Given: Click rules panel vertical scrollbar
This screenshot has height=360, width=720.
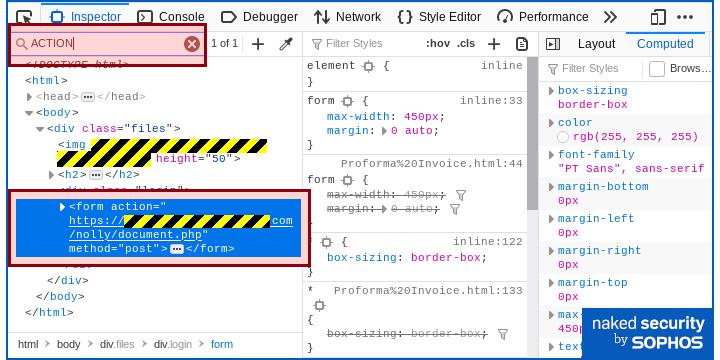Looking at the screenshot, I should click(532, 133).
